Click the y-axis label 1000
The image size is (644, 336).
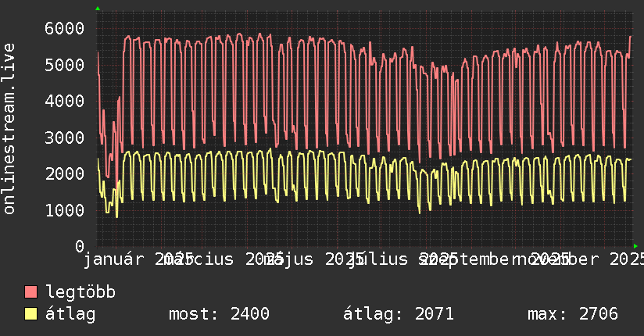(x=65, y=210)
